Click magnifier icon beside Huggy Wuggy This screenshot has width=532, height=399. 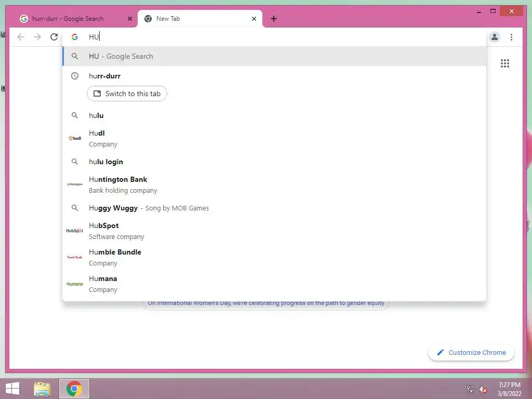pyautogui.click(x=75, y=208)
